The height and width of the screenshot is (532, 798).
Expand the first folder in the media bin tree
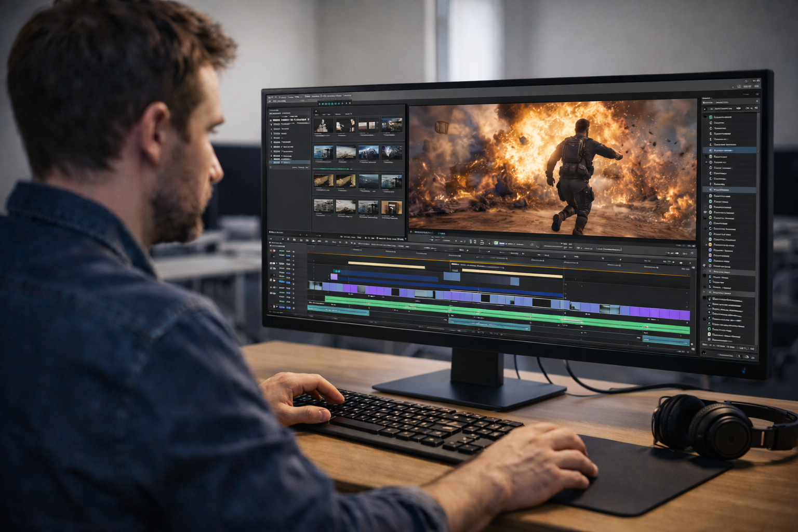point(271,120)
